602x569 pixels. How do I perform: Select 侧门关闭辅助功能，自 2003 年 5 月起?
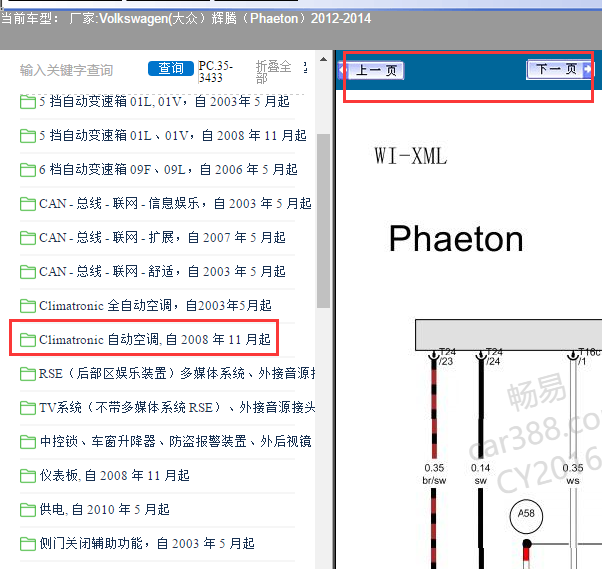pos(147,543)
